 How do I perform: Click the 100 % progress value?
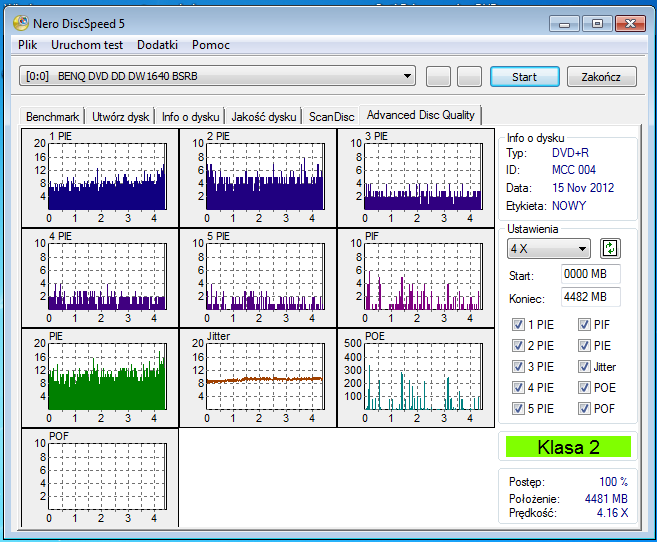(x=613, y=482)
